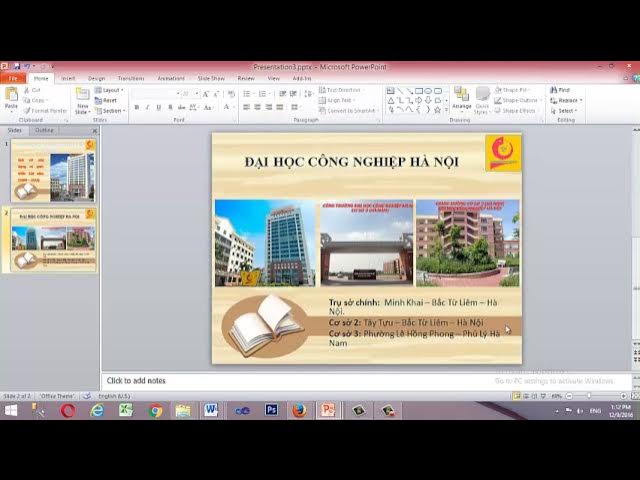
Task: Open the font color picker
Action: click(227, 107)
